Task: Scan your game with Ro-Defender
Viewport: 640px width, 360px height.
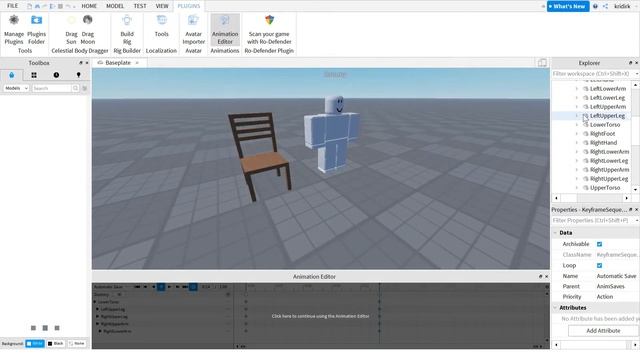Action: [x=269, y=30]
